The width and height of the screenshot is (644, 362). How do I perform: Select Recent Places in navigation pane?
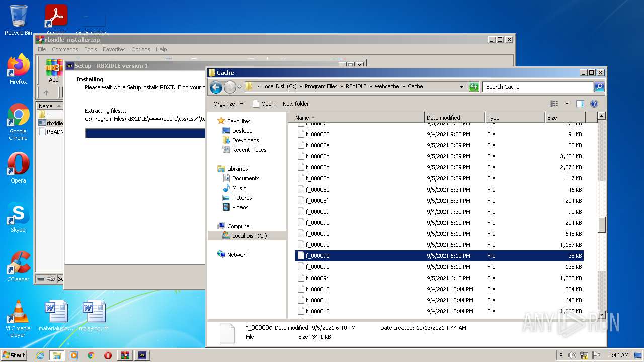click(x=249, y=150)
